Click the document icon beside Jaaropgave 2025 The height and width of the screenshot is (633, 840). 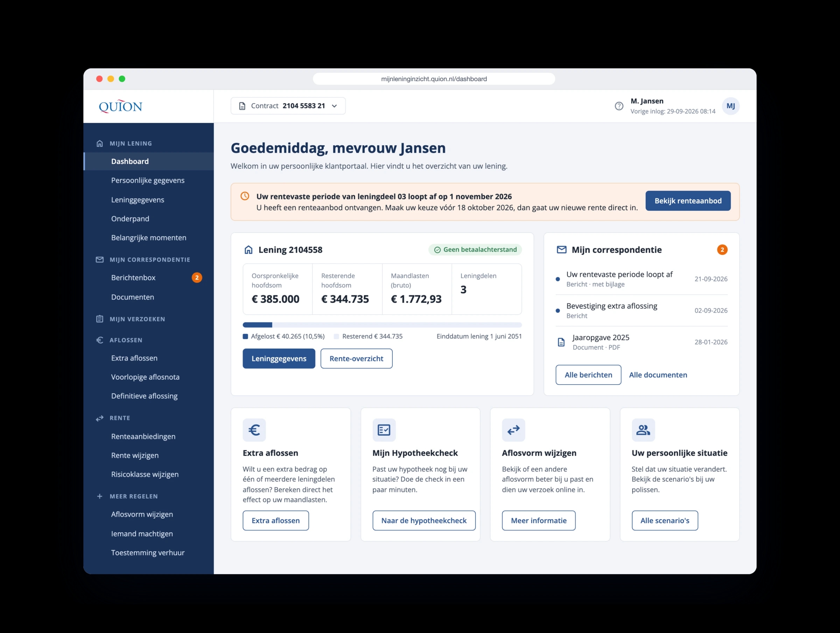pos(561,342)
